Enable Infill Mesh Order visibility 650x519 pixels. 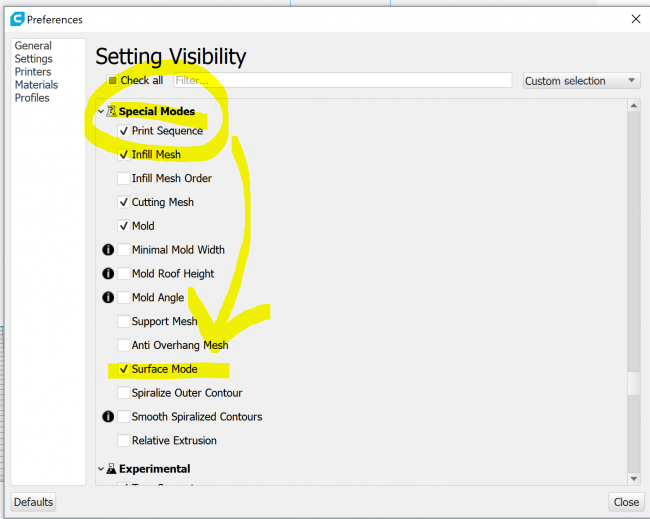pyautogui.click(x=123, y=179)
